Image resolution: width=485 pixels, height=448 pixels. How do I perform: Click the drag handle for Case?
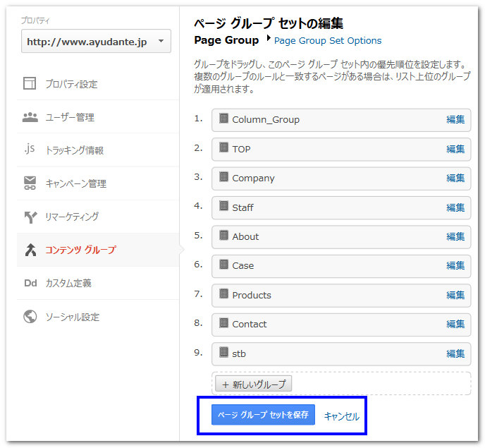223,265
